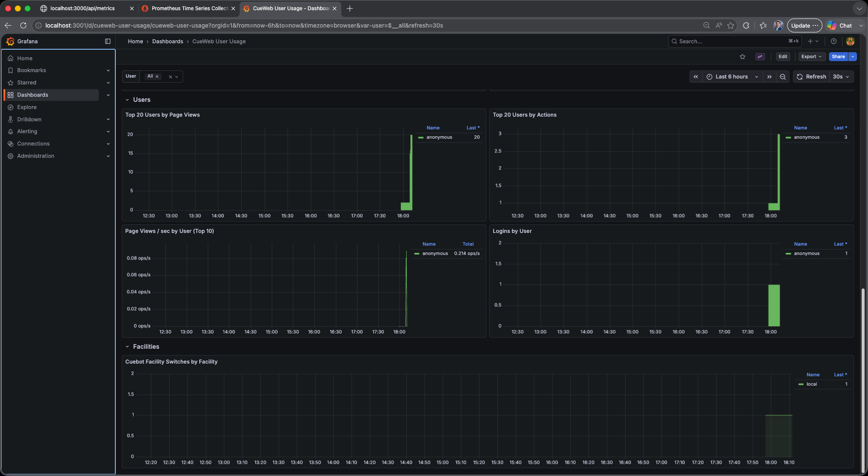The image size is (868, 476).
Task: Open Connections in the sidebar
Action: click(x=33, y=144)
